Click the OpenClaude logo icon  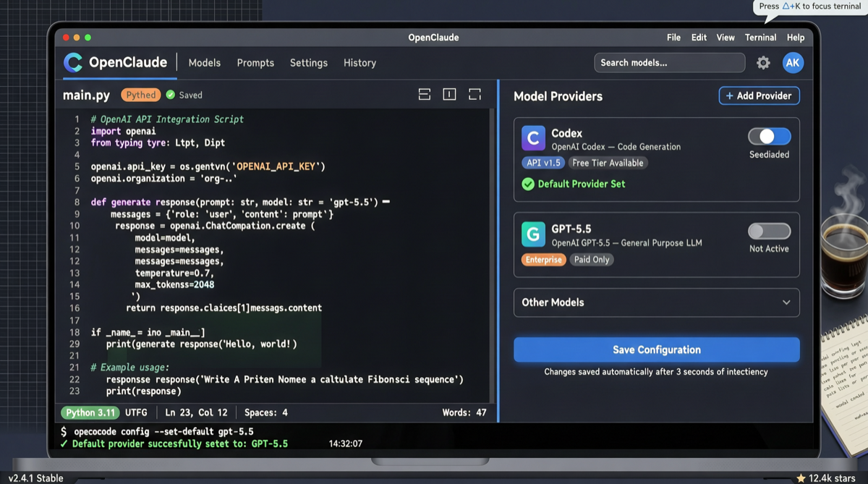pos(73,63)
